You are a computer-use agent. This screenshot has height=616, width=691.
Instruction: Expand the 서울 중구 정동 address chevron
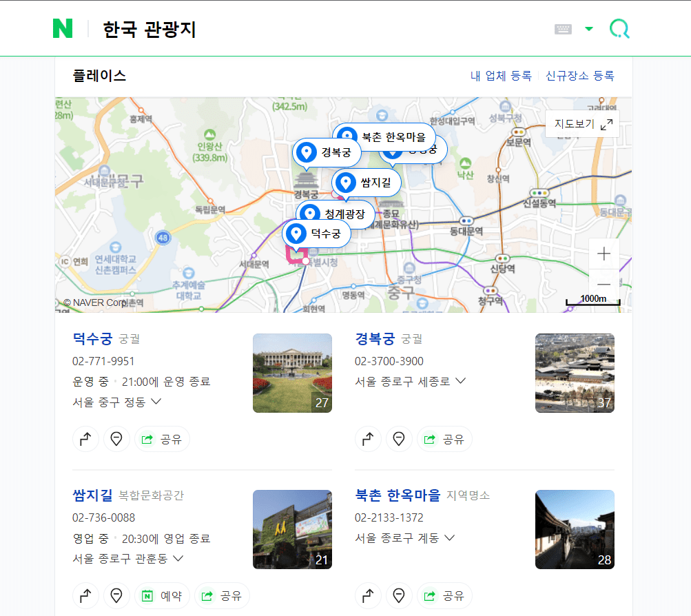pyautogui.click(x=156, y=402)
